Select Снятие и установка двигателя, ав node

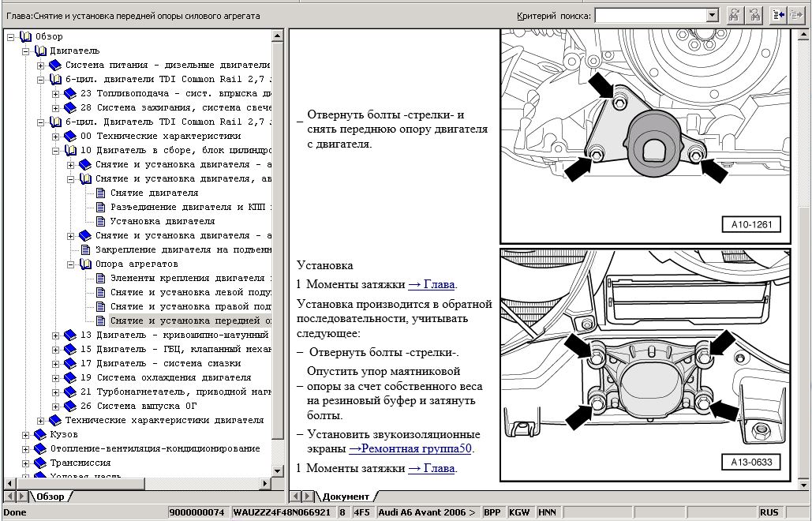pyautogui.click(x=183, y=178)
